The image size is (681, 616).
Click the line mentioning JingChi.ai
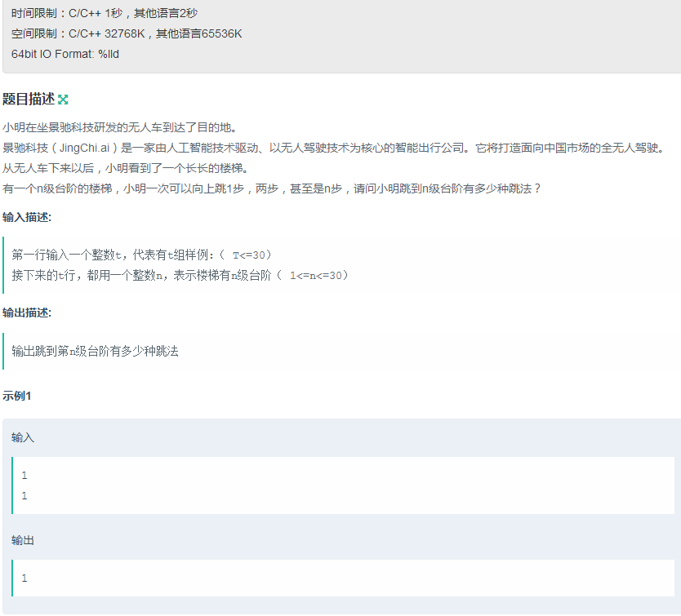tap(333, 148)
